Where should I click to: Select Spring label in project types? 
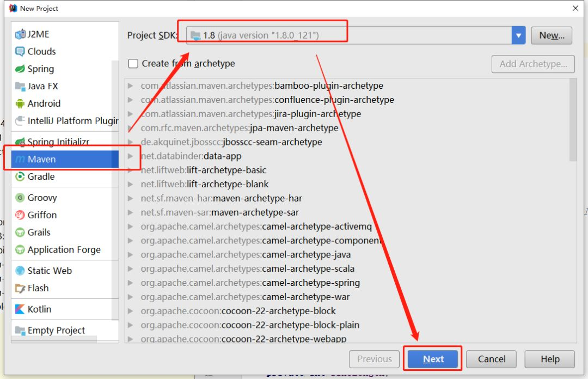coord(41,69)
